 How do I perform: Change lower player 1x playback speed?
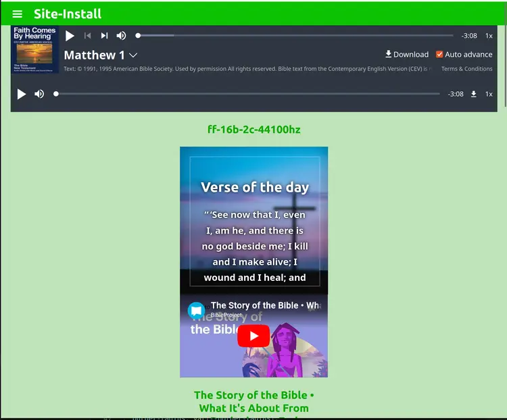[489, 94]
